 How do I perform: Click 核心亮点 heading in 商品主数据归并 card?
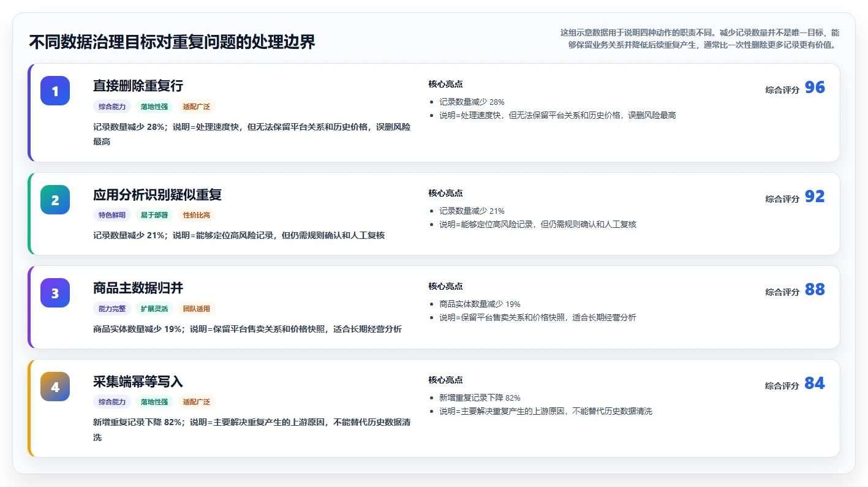click(x=445, y=286)
